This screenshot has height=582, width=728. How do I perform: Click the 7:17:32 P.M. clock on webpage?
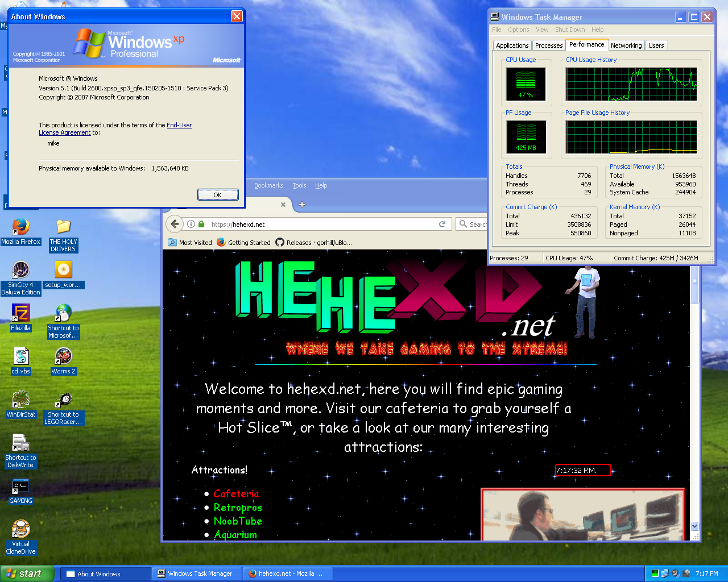583,470
